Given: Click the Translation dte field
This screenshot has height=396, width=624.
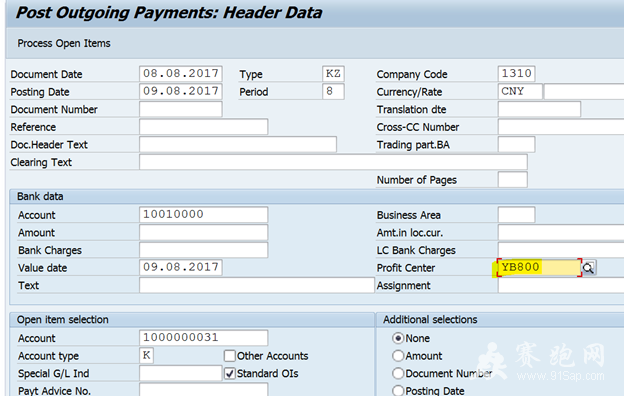Looking at the screenshot, I should (x=539, y=109).
